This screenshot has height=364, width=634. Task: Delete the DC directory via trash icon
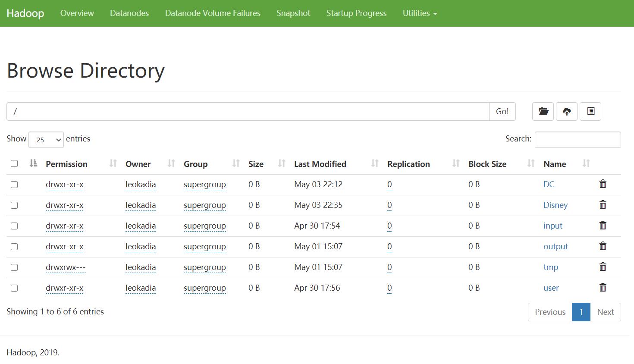point(603,184)
